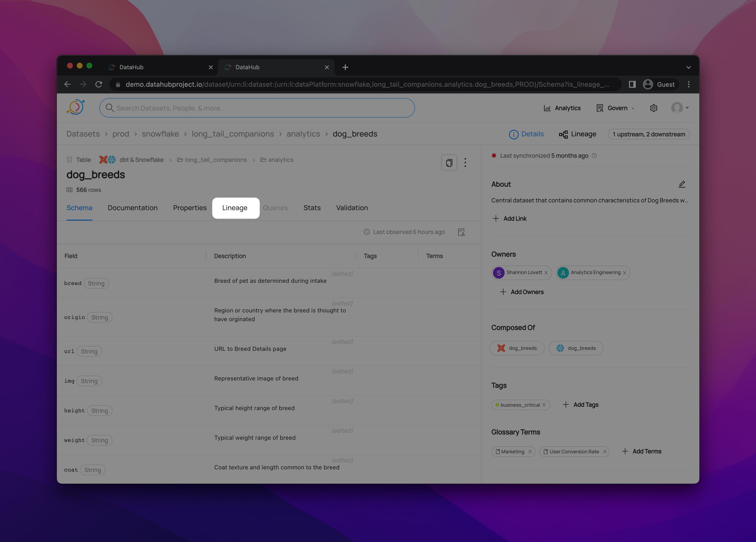This screenshot has height=542, width=756.
Task: Click the edit About pencil icon
Action: (682, 184)
